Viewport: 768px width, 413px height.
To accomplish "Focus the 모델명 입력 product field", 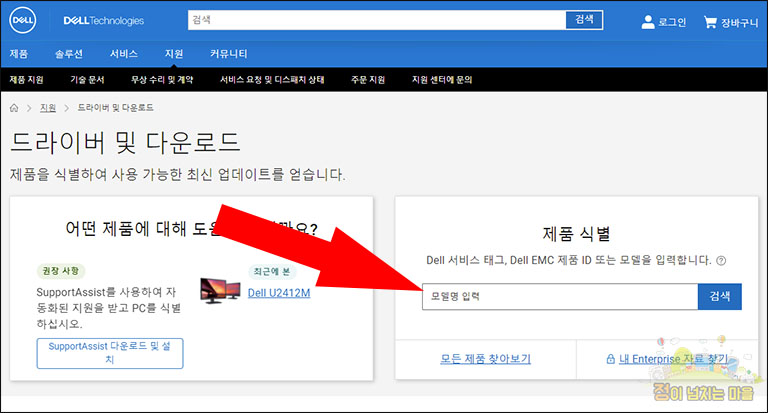I will click(560, 296).
